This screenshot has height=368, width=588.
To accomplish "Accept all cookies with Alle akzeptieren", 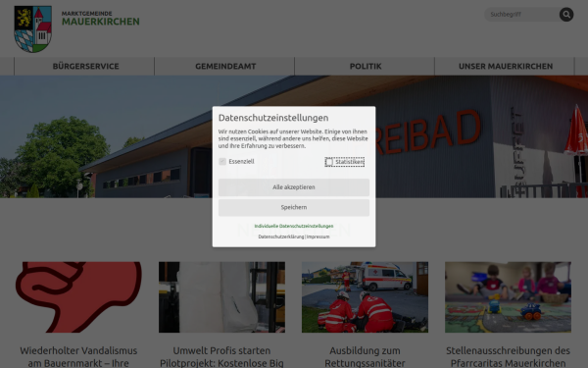I will 294,187.
